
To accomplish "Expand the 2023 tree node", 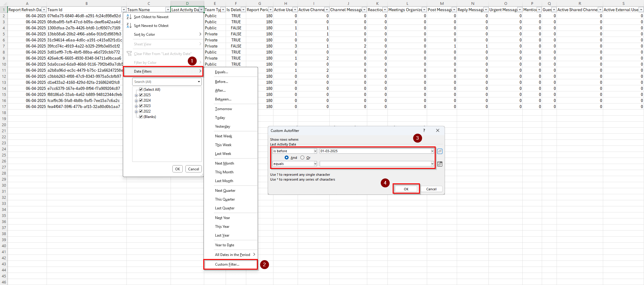I will point(136,106).
